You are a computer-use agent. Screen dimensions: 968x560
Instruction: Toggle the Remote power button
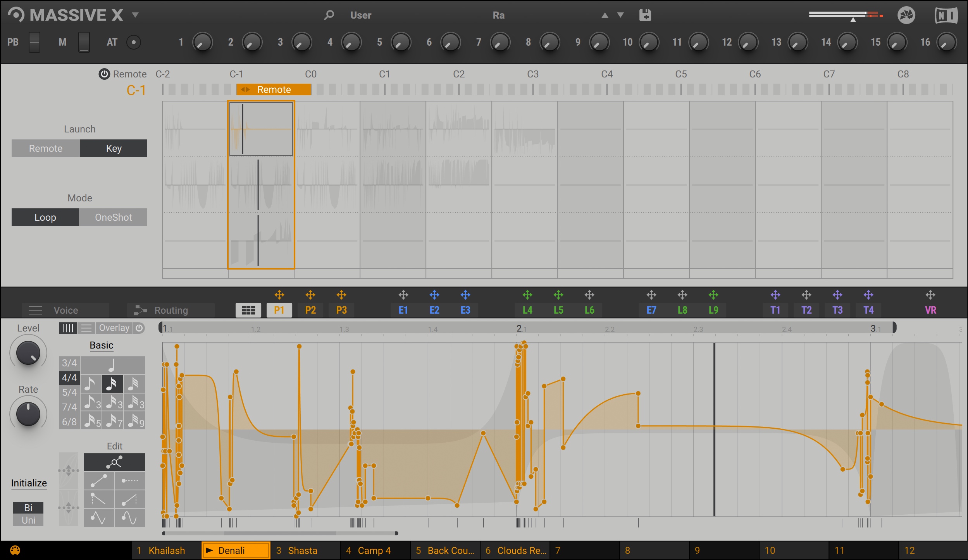[x=104, y=74]
